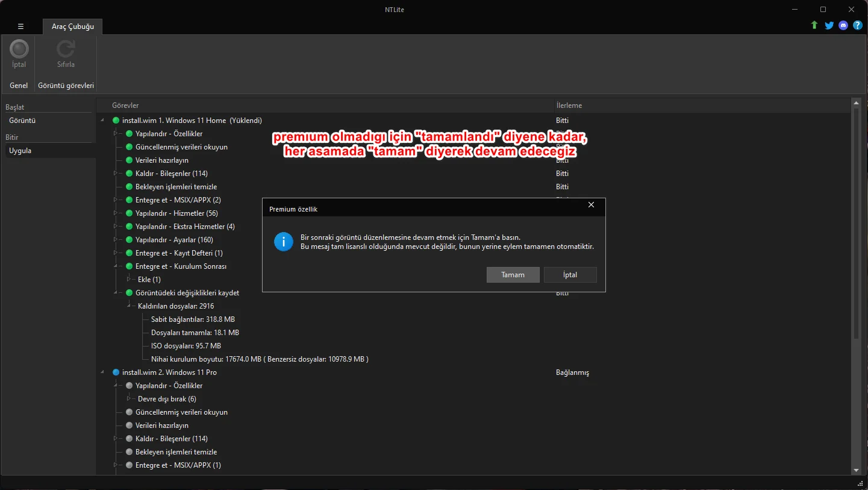Click the Bağlanmış status of install.wim 2

pos(572,372)
